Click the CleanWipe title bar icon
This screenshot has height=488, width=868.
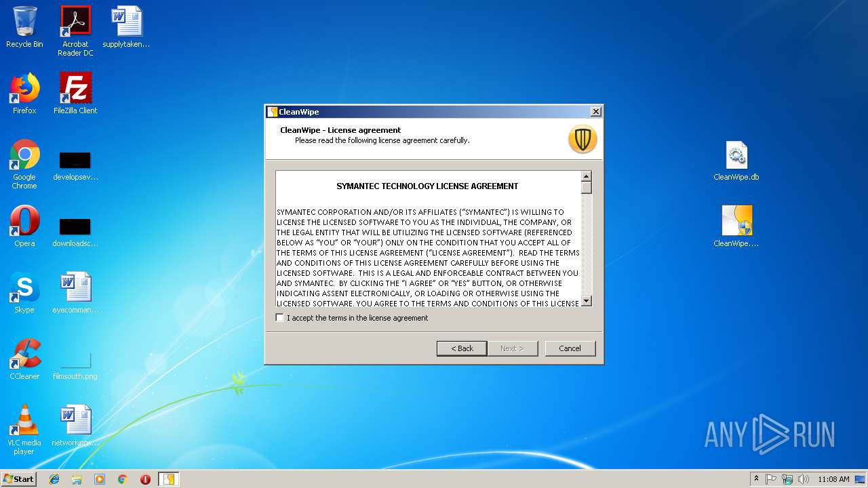click(273, 112)
